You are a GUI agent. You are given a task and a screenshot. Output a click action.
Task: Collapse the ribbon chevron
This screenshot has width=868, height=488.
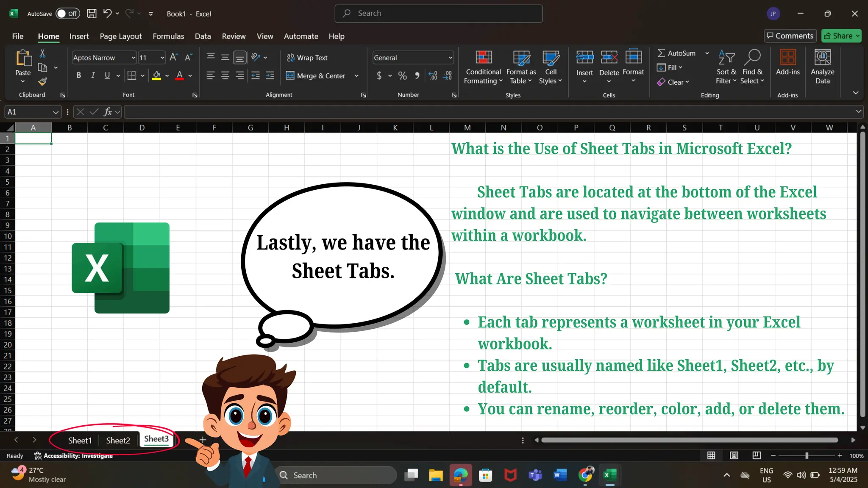856,92
